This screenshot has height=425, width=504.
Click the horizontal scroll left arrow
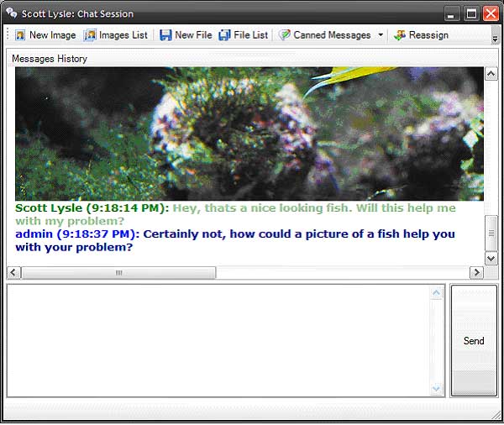point(13,273)
